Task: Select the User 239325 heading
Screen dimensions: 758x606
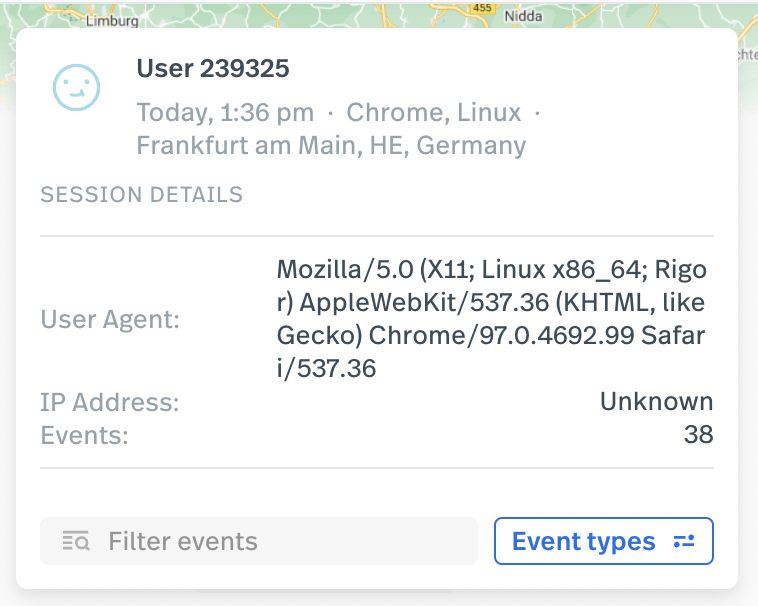Action: [213, 68]
